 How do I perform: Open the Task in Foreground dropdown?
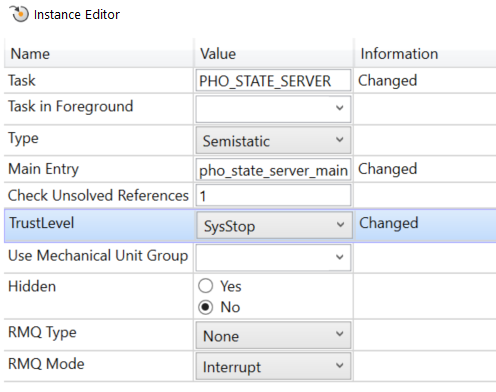[273, 109]
